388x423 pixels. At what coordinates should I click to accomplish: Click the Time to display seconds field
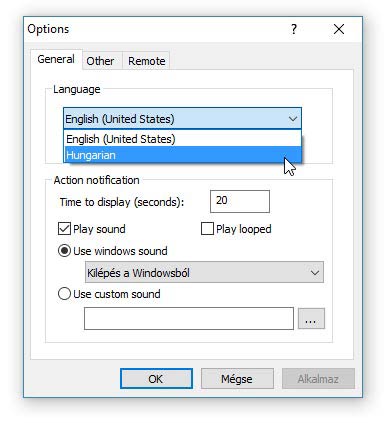click(x=240, y=201)
